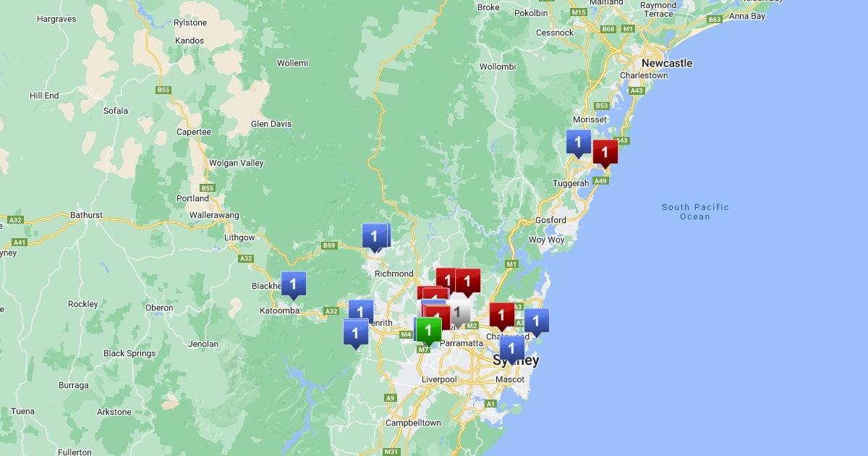Click the Newcastle city label
This screenshot has height=456, width=868.
tap(667, 63)
